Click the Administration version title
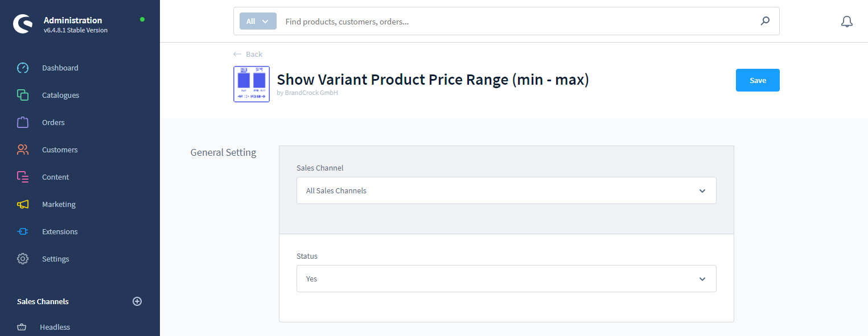868x336 pixels. tap(73, 20)
